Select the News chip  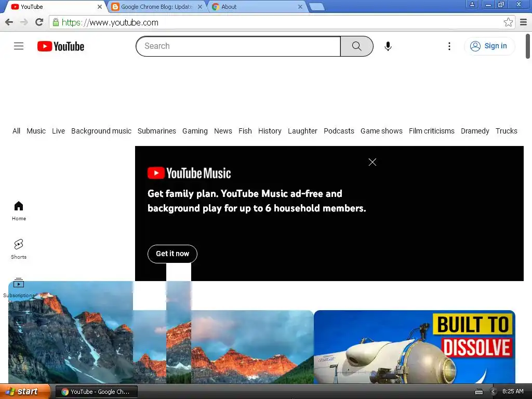tap(223, 131)
